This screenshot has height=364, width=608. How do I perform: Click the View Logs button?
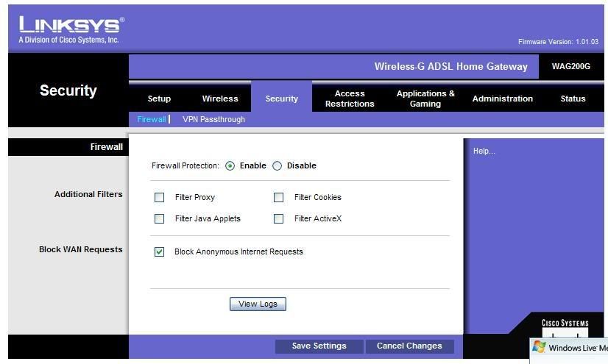tap(258, 304)
